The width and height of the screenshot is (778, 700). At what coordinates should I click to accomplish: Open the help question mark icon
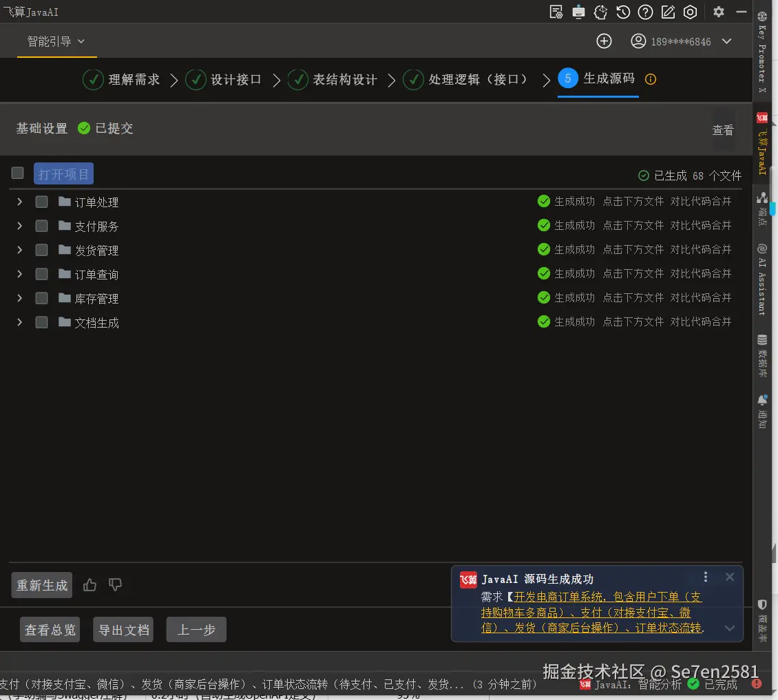645,12
